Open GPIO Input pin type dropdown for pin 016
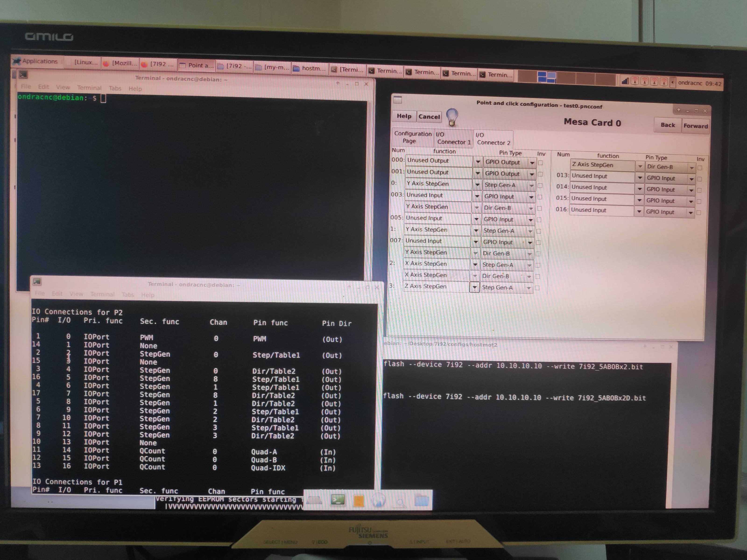This screenshot has height=560, width=747. point(690,213)
